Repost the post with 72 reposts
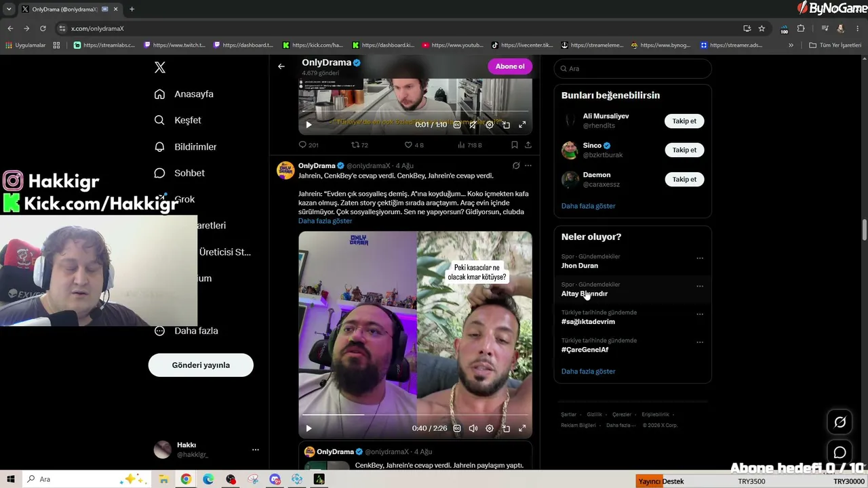This screenshot has width=868, height=488. click(x=359, y=145)
